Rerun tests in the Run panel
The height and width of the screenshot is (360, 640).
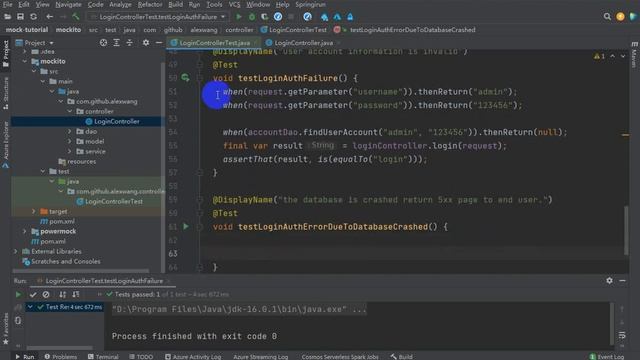[18, 294]
